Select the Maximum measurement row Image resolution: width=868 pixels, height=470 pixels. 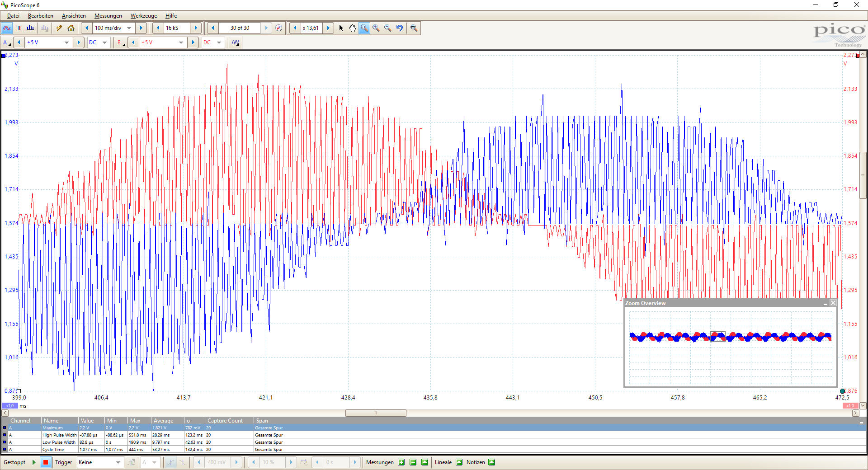coord(434,428)
